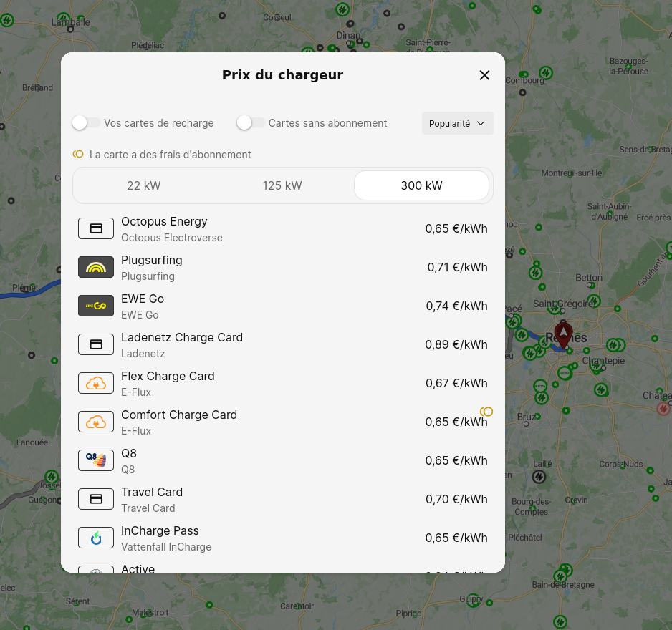Open the Popularité sort dropdown
The image size is (672, 630).
click(457, 123)
